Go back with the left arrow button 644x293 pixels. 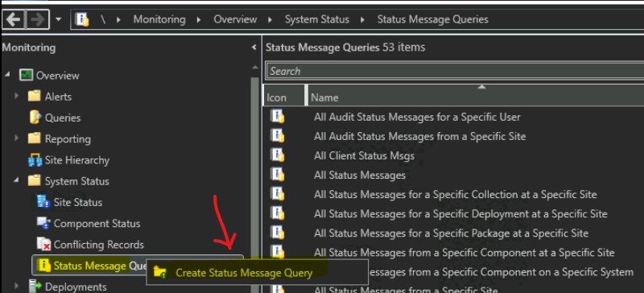pyautogui.click(x=14, y=19)
